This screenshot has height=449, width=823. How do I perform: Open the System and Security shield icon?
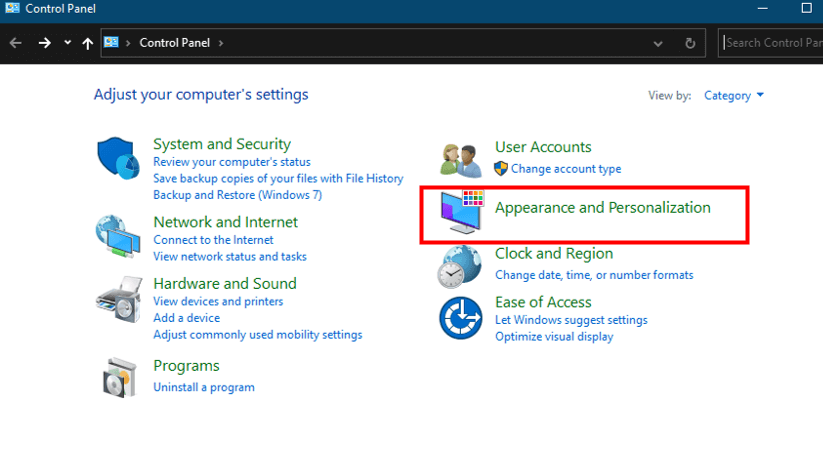tap(119, 158)
